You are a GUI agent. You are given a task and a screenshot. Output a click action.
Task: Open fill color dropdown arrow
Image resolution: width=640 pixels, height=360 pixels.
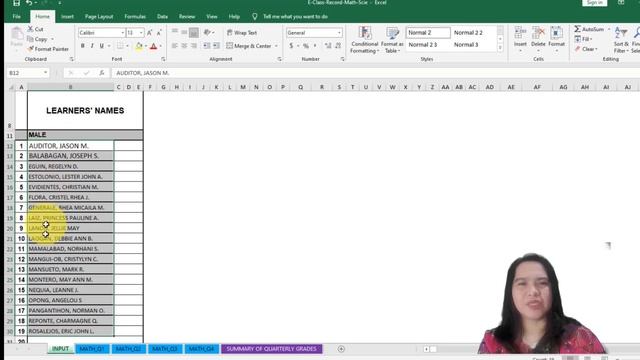(x=146, y=46)
